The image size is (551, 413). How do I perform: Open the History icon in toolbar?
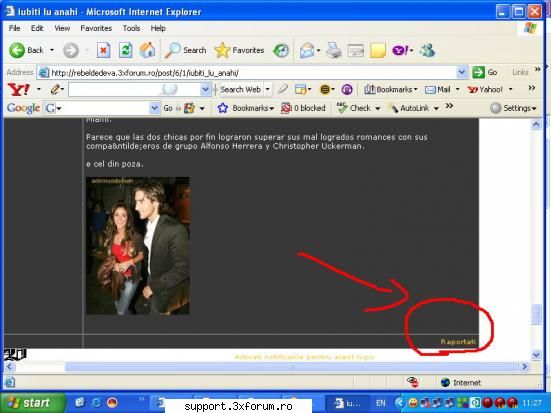[x=281, y=50]
